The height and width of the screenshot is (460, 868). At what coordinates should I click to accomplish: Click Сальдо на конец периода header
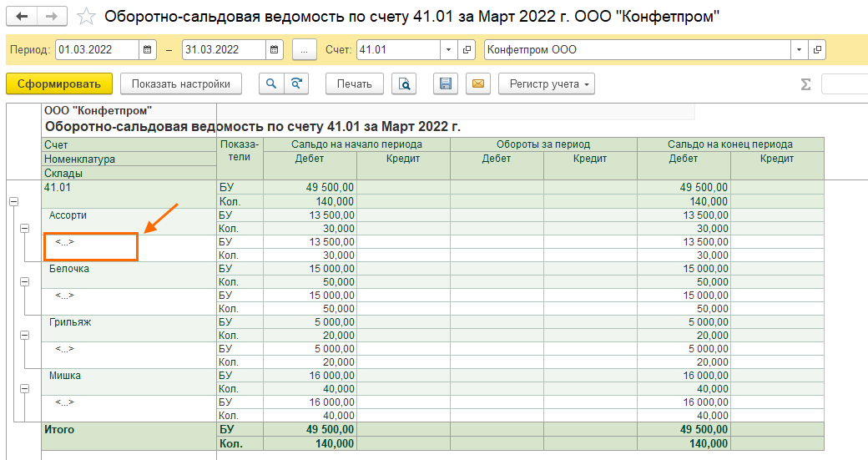(731, 144)
